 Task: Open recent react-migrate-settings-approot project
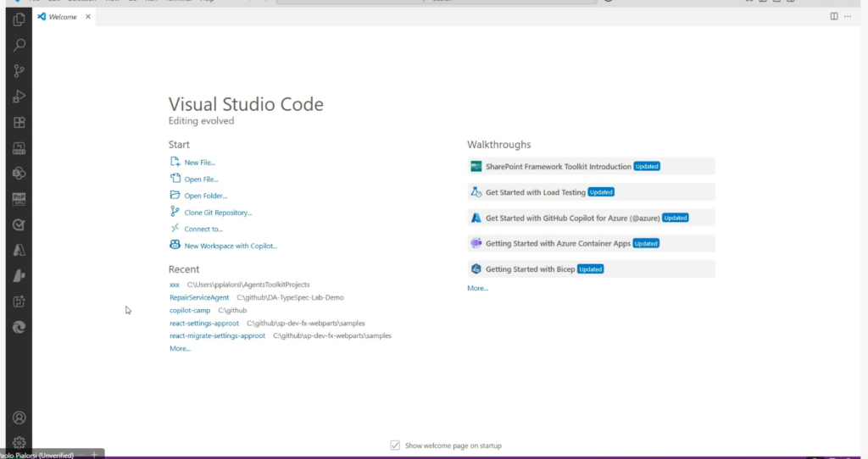(217, 335)
